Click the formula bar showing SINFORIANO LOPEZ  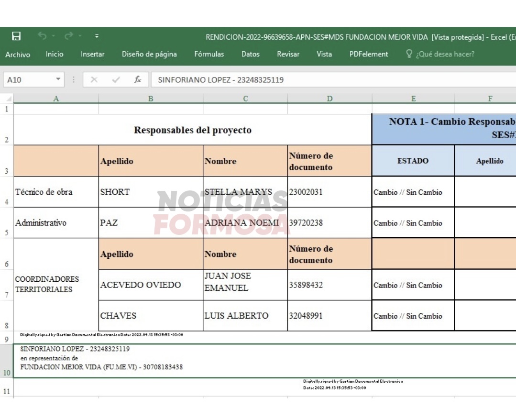333,80
